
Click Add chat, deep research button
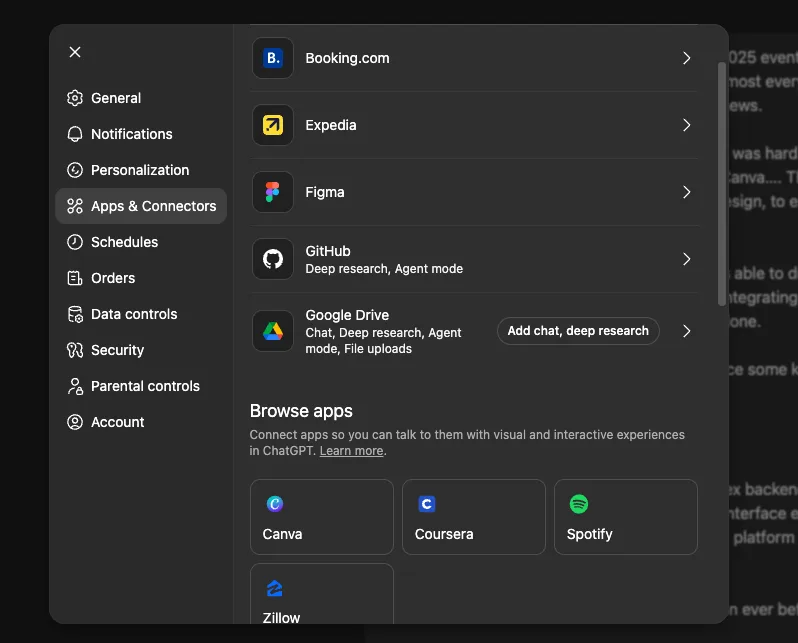[578, 331]
